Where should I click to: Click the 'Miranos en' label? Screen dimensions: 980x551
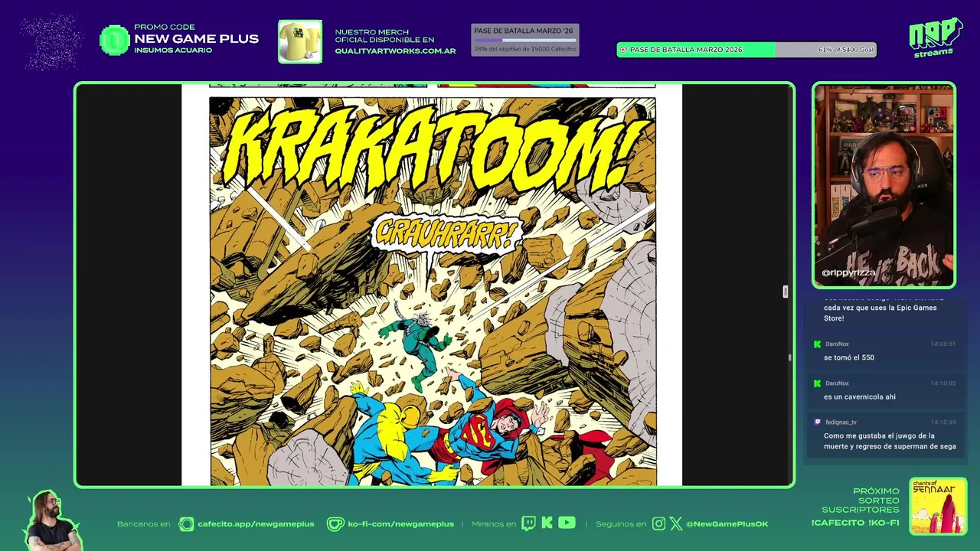point(494,524)
